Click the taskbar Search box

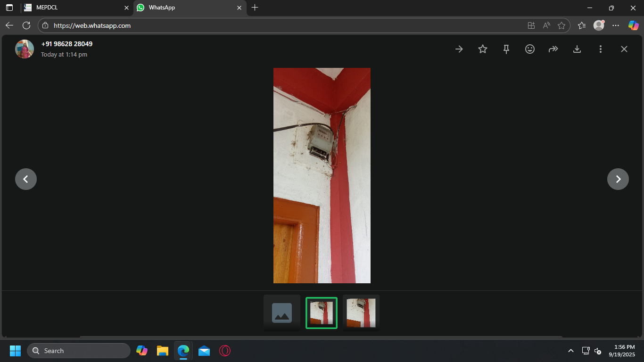pos(79,351)
